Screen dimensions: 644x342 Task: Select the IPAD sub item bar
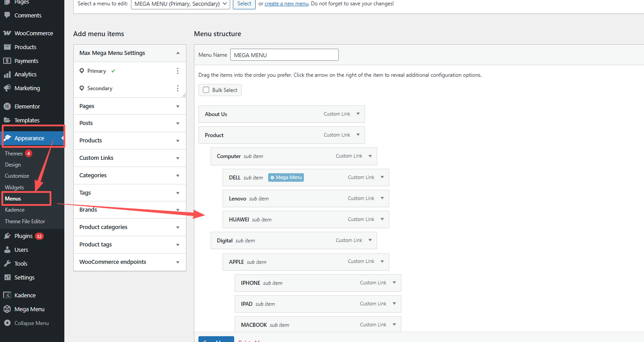318,304
